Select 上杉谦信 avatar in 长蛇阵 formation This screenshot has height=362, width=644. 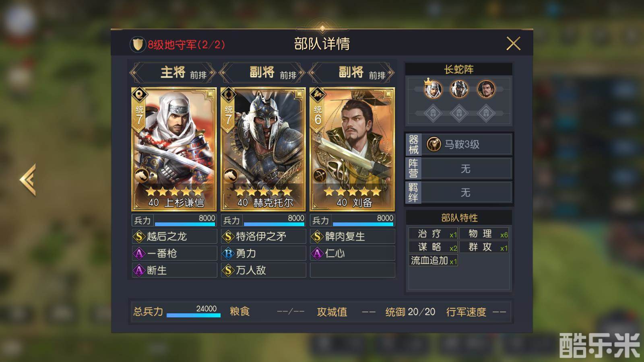(432, 89)
